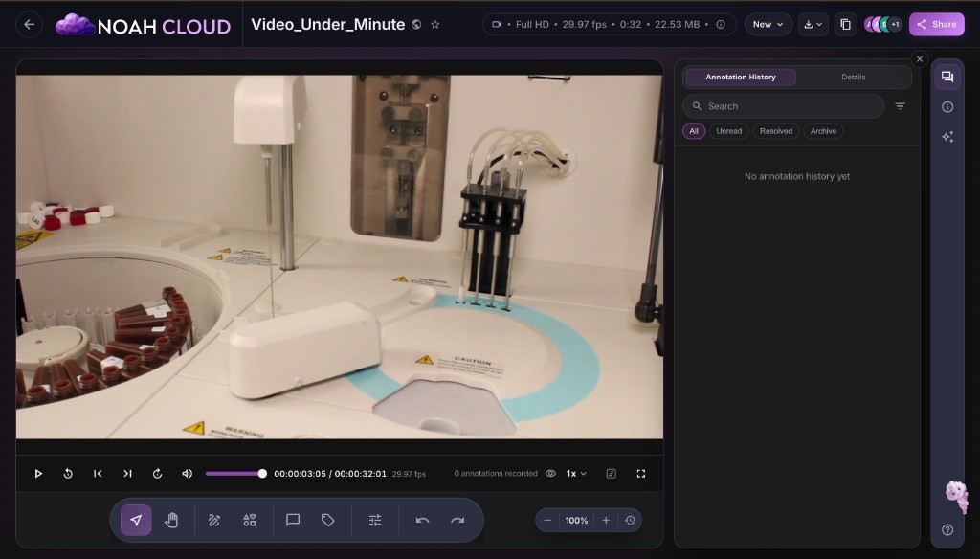This screenshot has height=559, width=980.
Task: Jump to next frame
Action: click(x=127, y=474)
